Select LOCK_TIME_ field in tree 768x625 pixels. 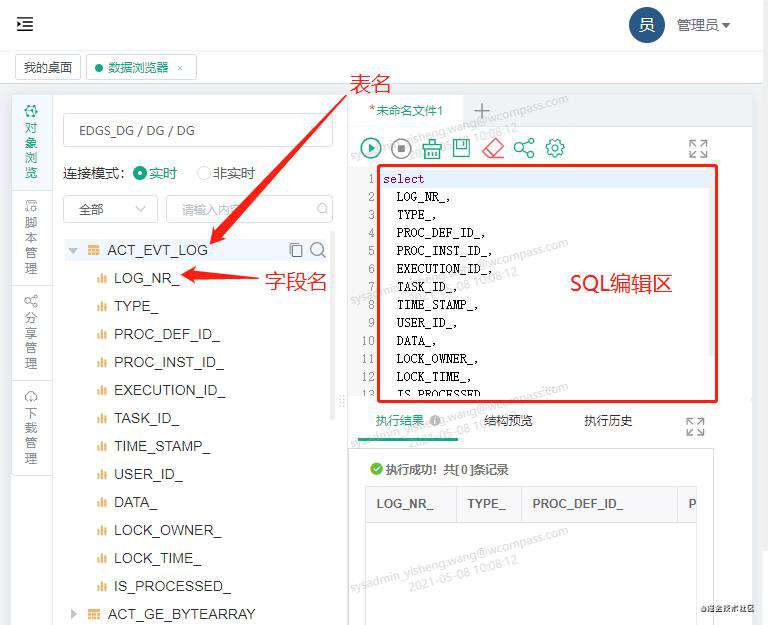tap(157, 558)
